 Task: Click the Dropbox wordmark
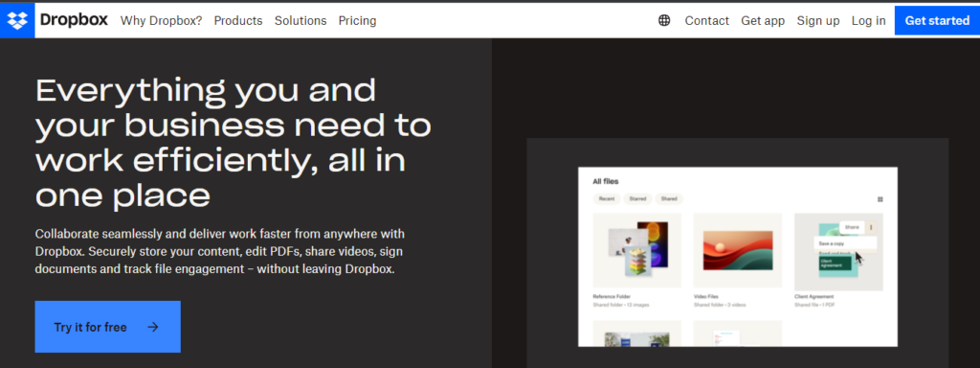click(74, 20)
